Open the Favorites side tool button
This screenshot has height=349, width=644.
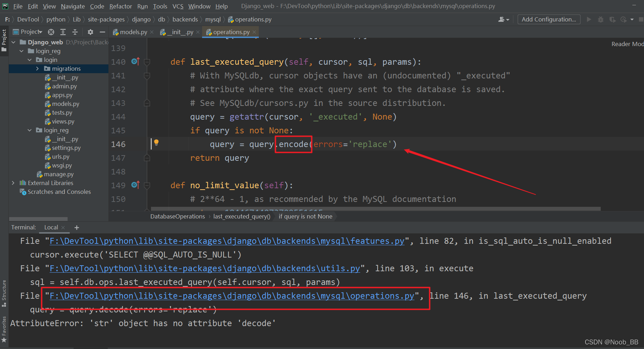tap(4, 330)
